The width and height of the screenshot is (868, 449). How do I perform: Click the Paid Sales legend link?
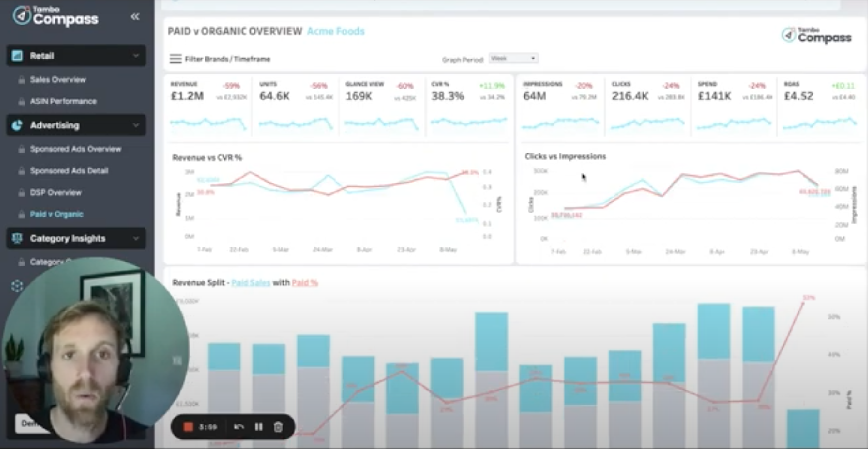(251, 283)
